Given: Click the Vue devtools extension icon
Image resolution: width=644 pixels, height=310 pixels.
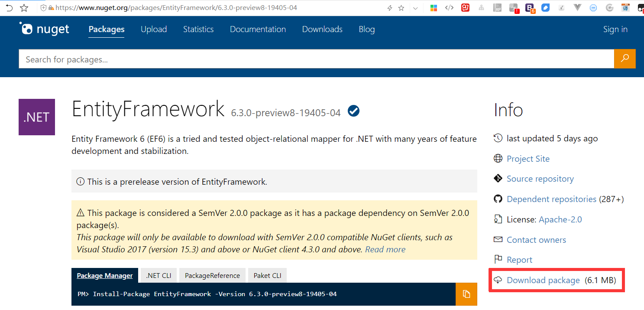Looking at the screenshot, I should click(577, 7).
